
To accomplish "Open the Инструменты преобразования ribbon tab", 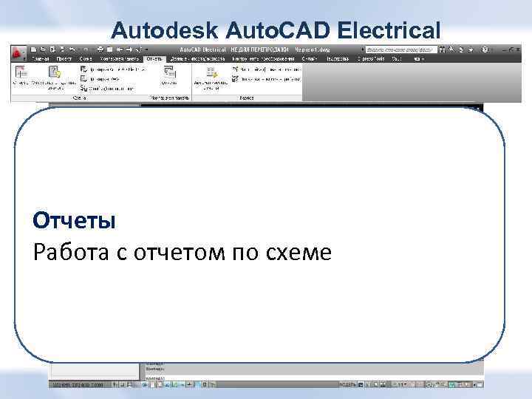I will (x=263, y=58).
